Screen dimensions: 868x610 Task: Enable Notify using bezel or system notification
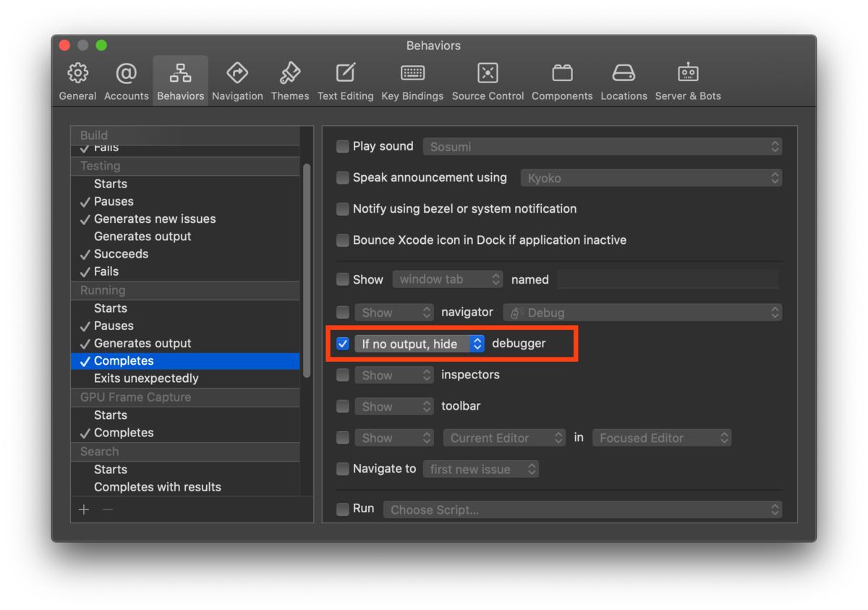[343, 209]
